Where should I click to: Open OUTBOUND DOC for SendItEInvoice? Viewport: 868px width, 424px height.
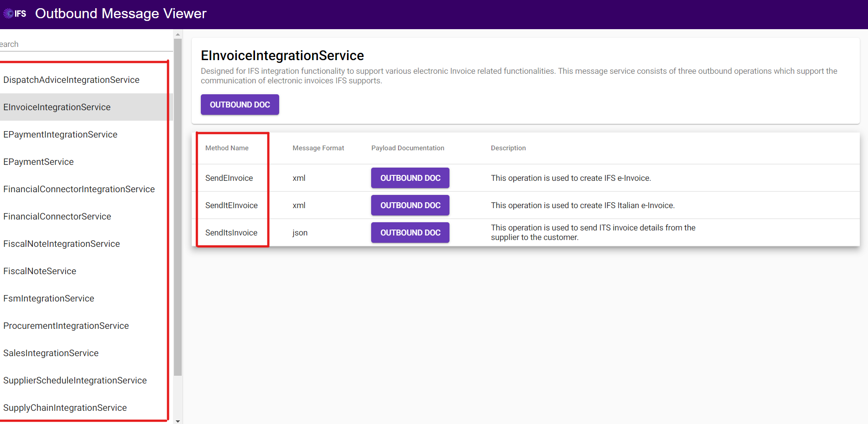click(410, 205)
